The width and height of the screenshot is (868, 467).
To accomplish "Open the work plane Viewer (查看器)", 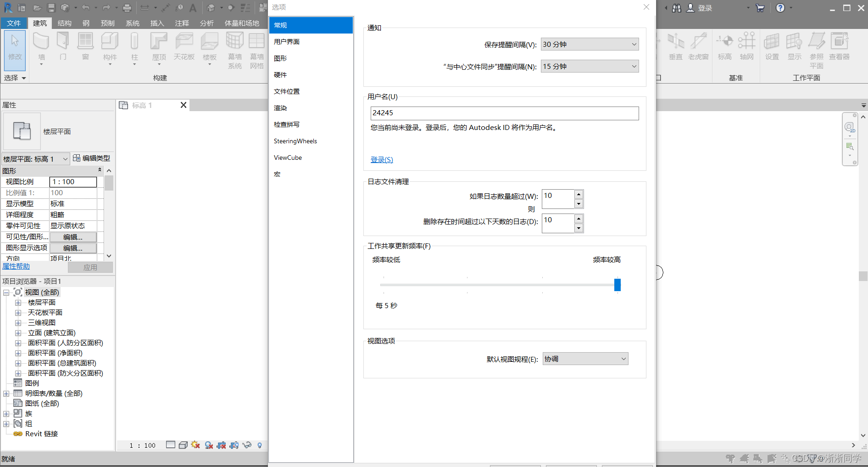I will pos(840,47).
